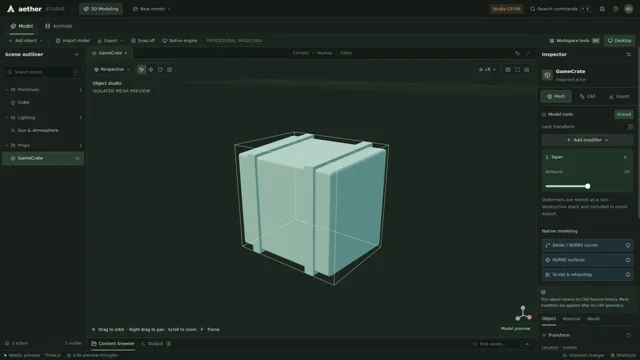Click the redo arrow icon
This screenshot has width=640, height=360.
point(528,53)
